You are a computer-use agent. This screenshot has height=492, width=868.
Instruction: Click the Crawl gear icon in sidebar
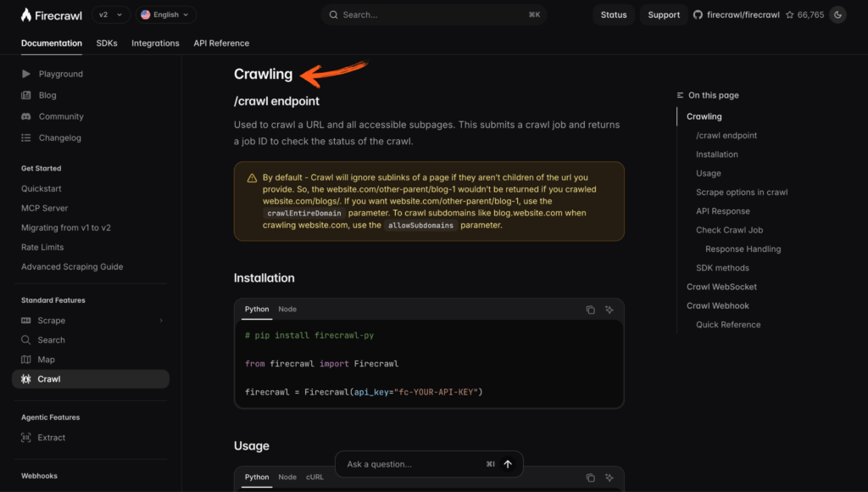coord(26,378)
